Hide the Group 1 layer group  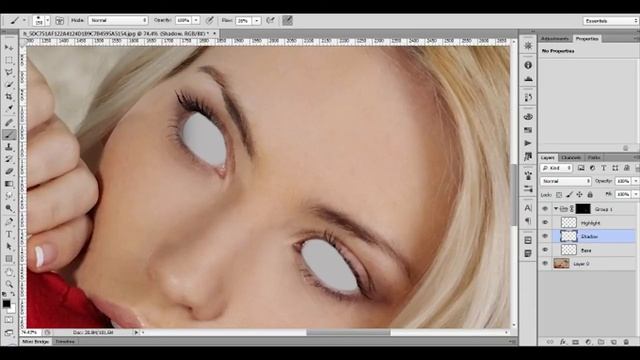tap(545, 209)
